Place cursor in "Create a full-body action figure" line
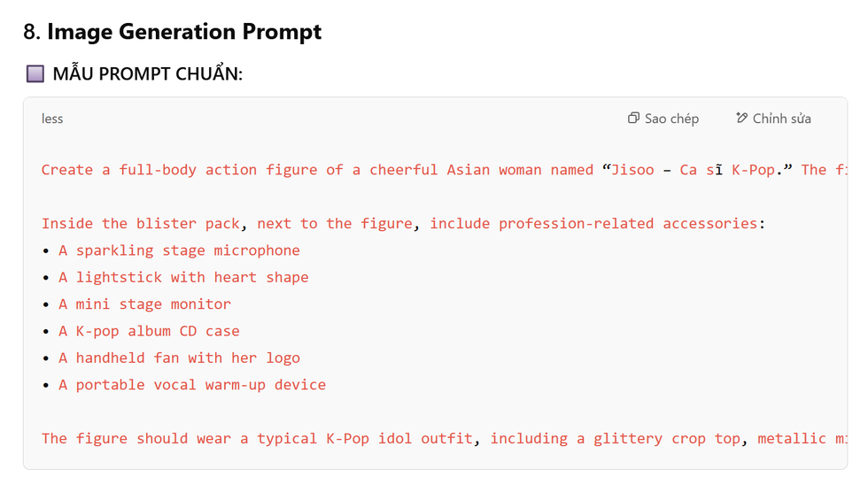The image size is (868, 477). tap(177, 170)
